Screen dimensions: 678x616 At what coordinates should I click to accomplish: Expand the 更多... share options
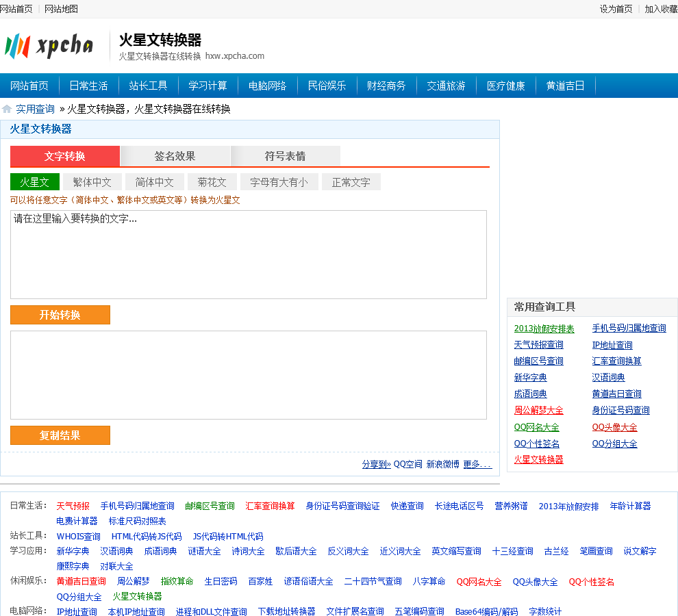(477, 464)
